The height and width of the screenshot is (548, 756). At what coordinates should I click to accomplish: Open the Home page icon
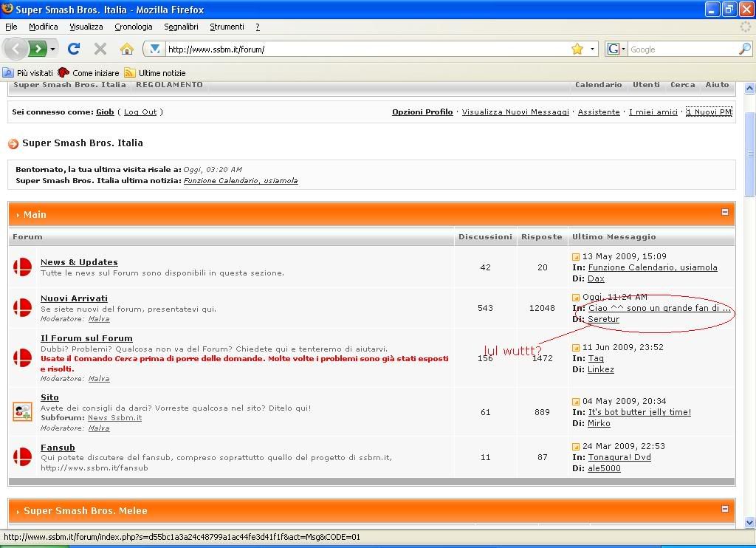127,49
